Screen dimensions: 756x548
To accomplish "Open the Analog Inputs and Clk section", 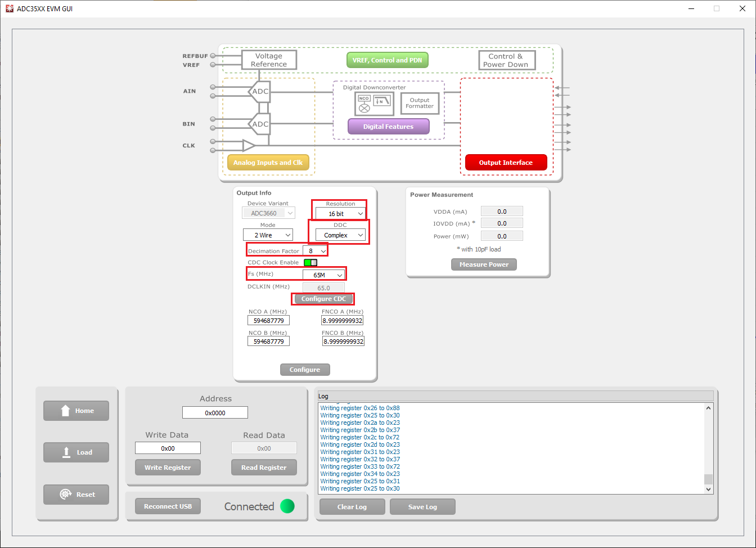I will point(268,163).
